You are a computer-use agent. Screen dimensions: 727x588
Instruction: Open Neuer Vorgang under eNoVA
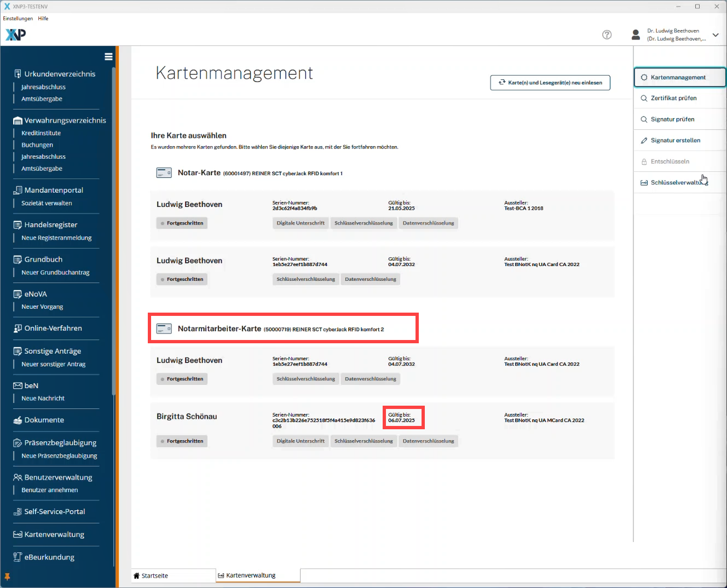click(42, 307)
